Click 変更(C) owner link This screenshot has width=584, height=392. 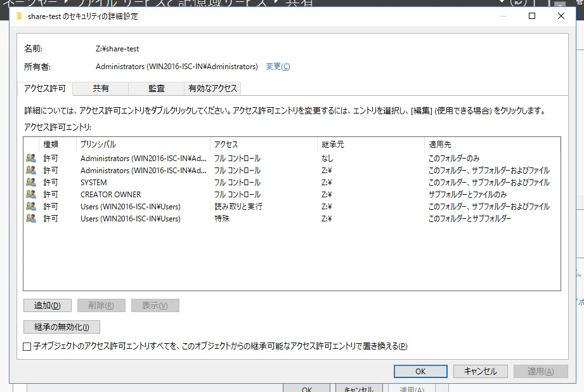(278, 67)
